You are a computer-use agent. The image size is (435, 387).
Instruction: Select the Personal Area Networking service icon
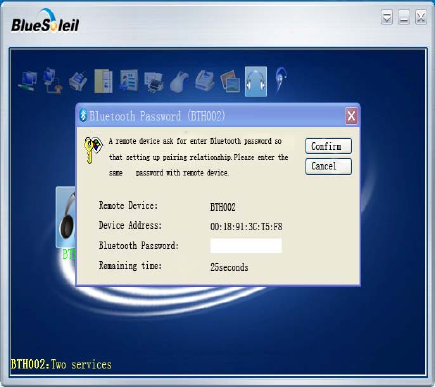[x=27, y=81]
